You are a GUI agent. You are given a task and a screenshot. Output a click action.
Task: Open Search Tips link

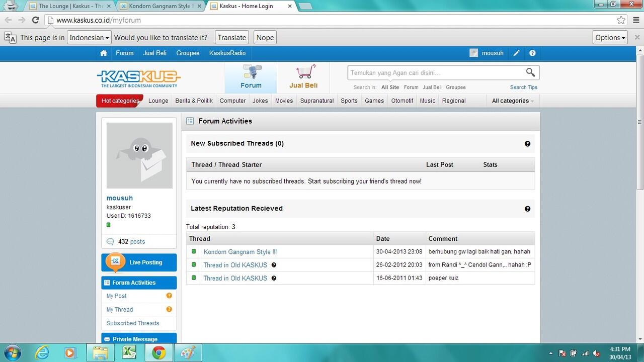click(523, 87)
